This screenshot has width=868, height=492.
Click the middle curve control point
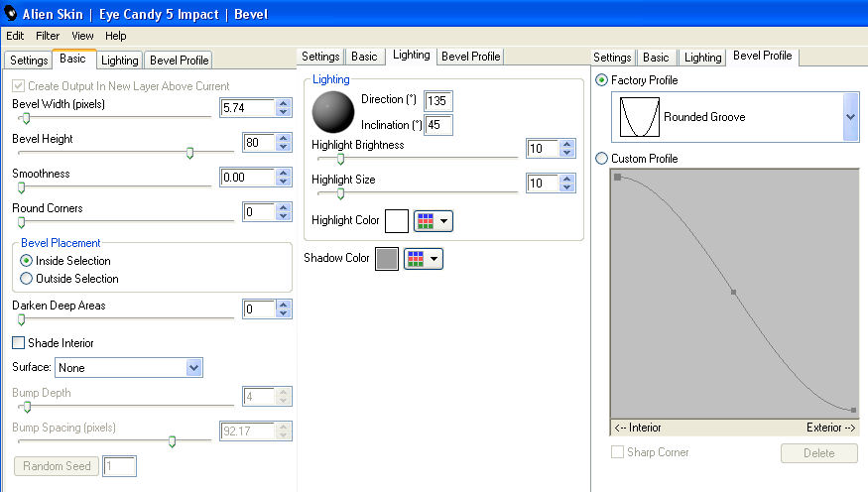pos(733,292)
